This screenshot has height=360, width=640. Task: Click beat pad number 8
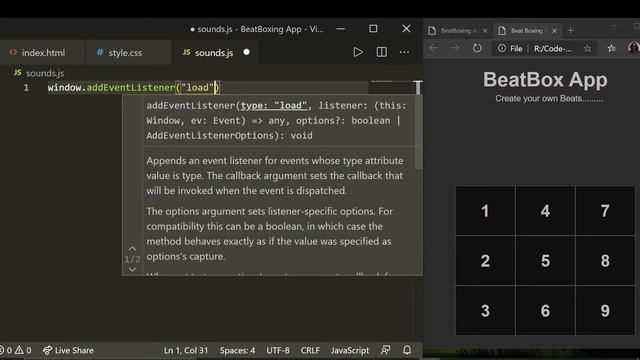point(605,260)
